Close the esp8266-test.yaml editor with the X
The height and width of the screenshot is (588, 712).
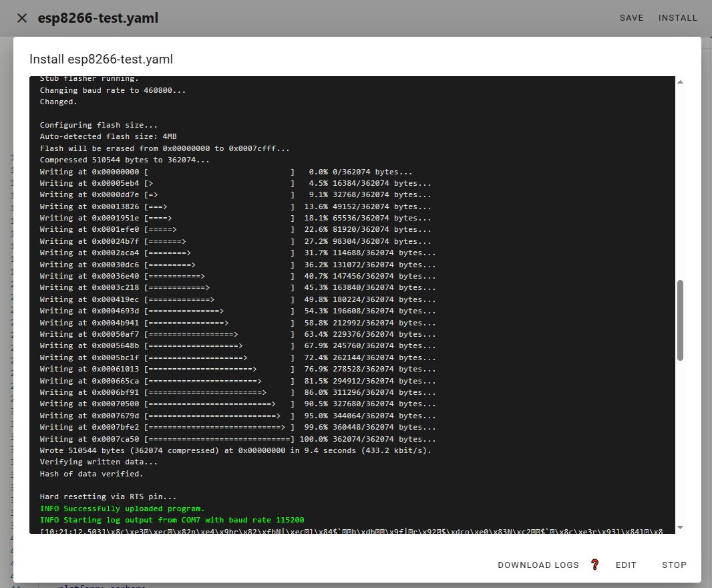(x=22, y=18)
